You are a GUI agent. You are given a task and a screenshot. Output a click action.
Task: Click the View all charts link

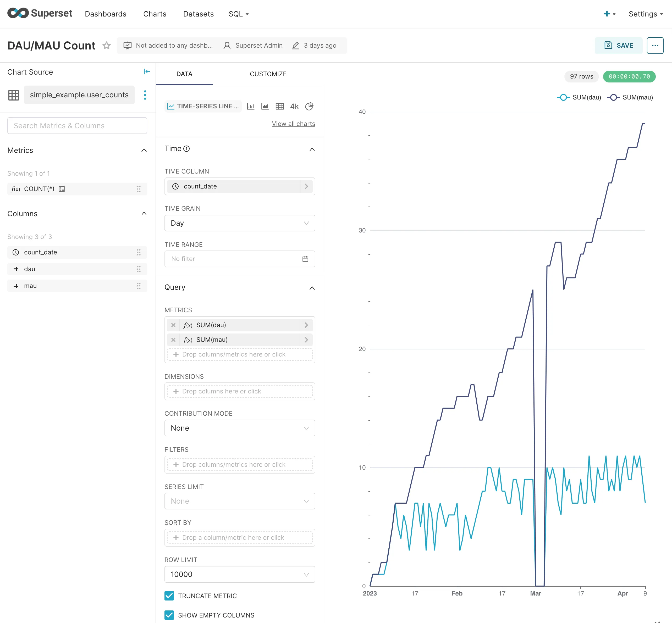point(293,123)
